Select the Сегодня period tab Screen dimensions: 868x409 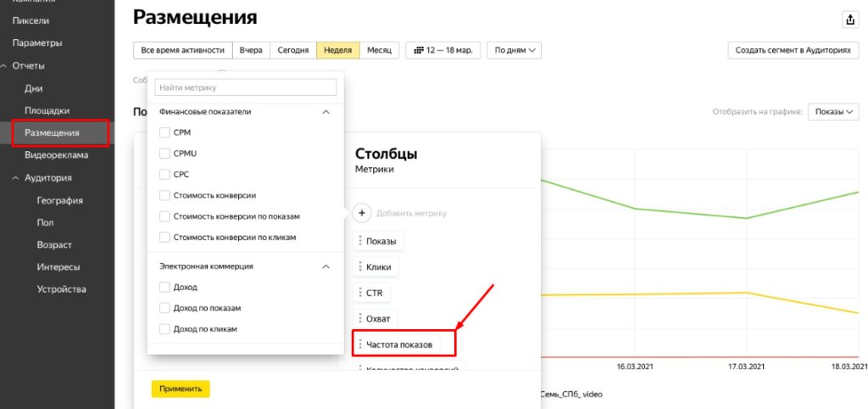(x=292, y=50)
